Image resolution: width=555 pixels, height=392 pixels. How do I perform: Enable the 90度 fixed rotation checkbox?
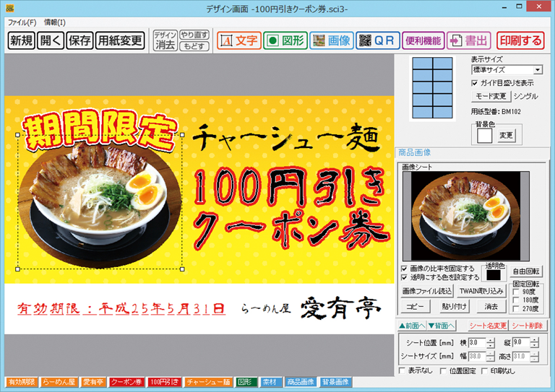(516, 292)
